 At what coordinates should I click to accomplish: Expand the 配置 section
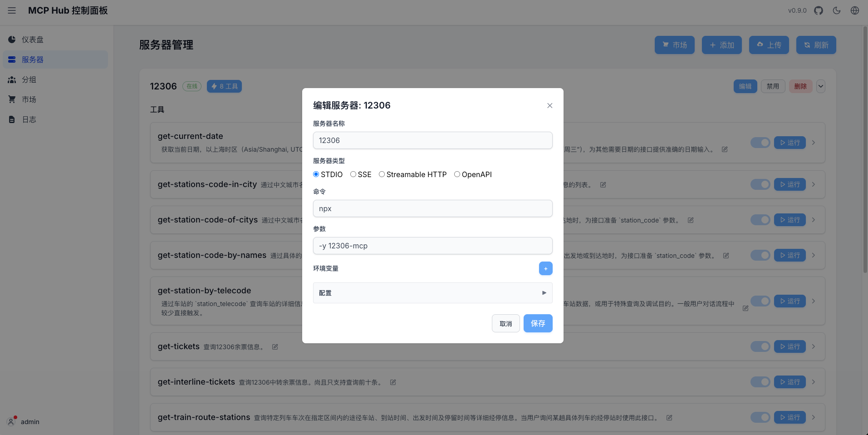click(x=432, y=293)
